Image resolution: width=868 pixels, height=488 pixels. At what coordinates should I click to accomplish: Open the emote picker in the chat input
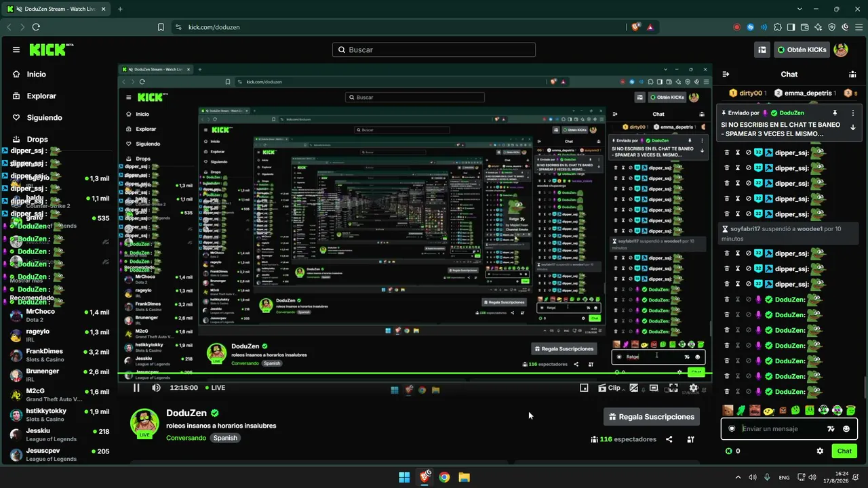[x=846, y=428]
